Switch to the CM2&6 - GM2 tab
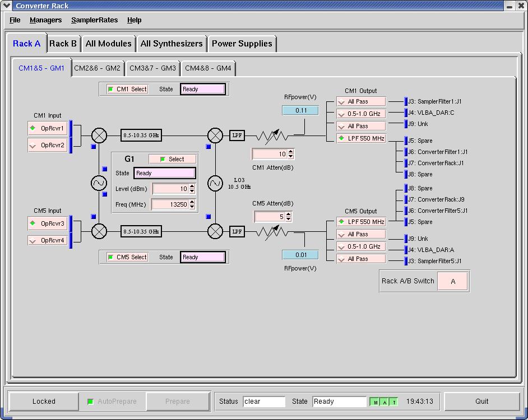 (98, 68)
